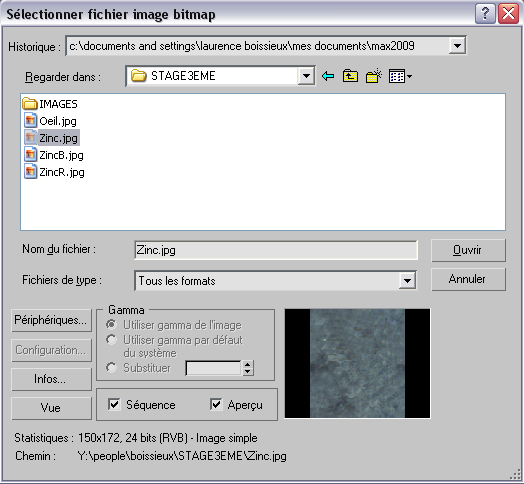Expand the Regarder dans folder dropdown
This screenshot has width=524, height=484.
click(x=306, y=76)
